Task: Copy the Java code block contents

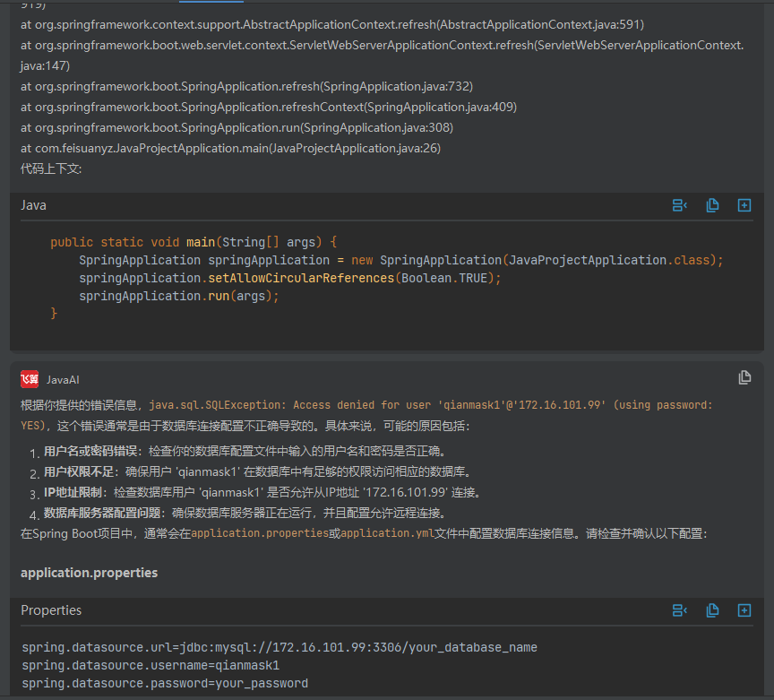Action: (x=712, y=205)
